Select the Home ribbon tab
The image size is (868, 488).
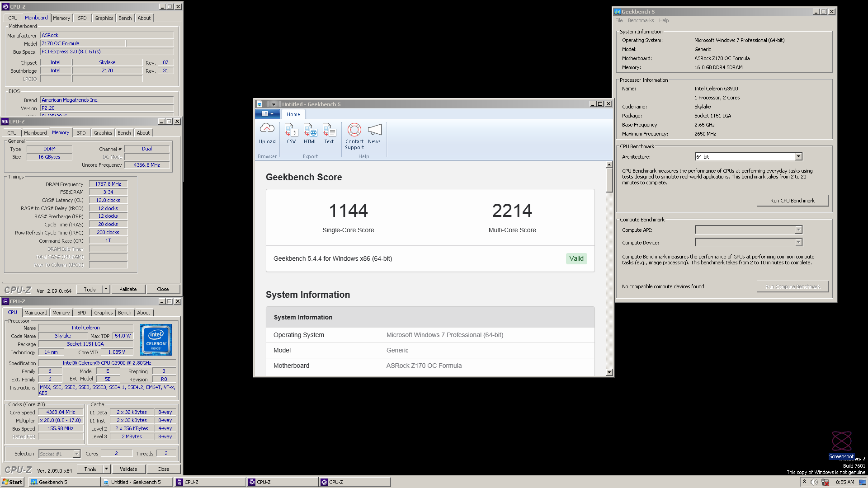tap(293, 114)
